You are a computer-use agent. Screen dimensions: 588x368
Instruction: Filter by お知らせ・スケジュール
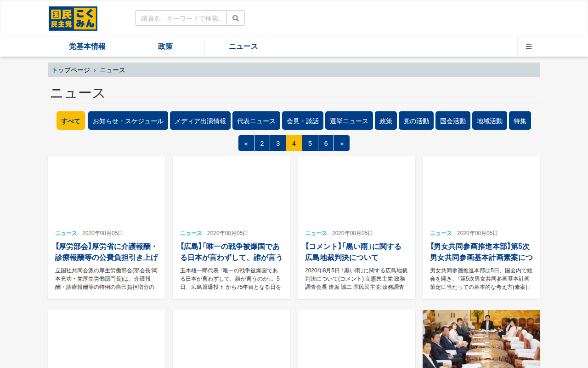click(128, 121)
